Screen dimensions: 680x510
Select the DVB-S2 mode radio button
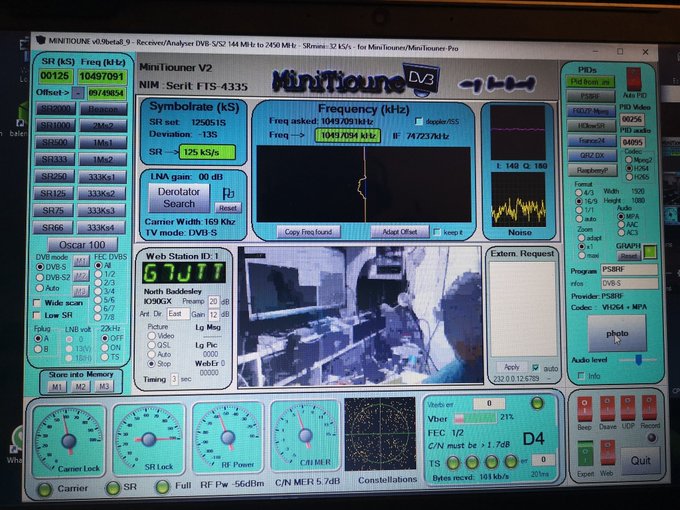click(40, 278)
